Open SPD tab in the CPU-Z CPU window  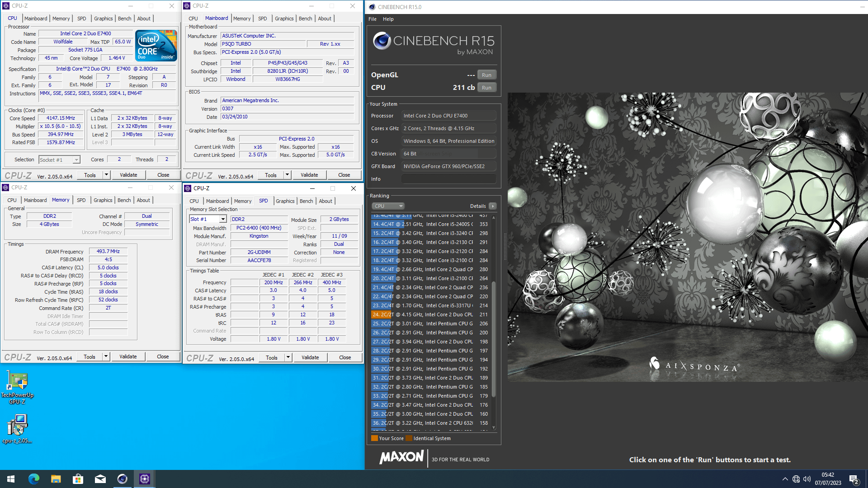pyautogui.click(x=82, y=19)
